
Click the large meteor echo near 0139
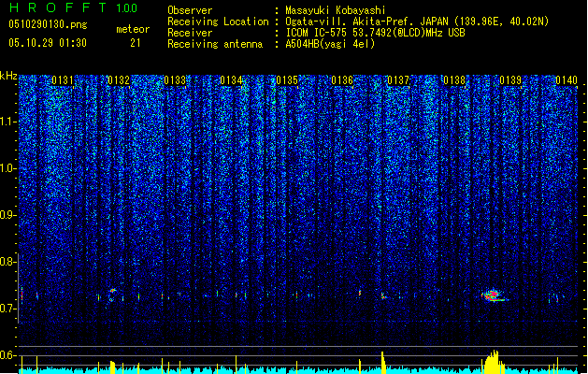click(x=494, y=295)
